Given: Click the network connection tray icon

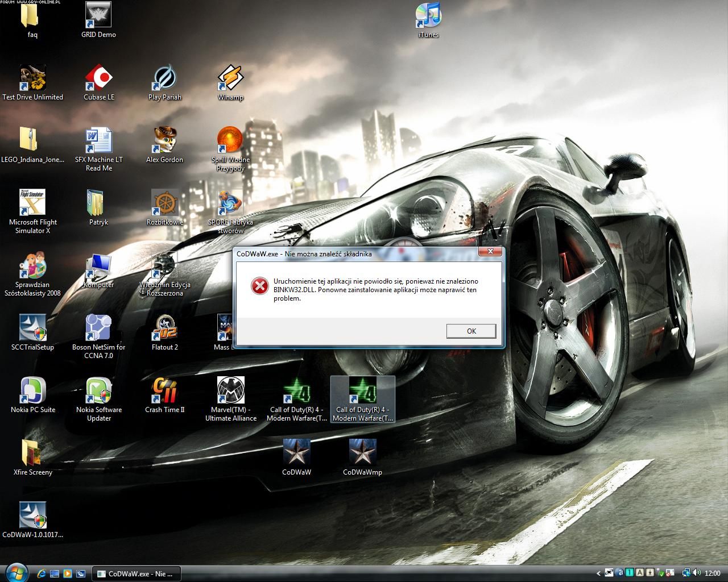Looking at the screenshot, I should click(686, 573).
